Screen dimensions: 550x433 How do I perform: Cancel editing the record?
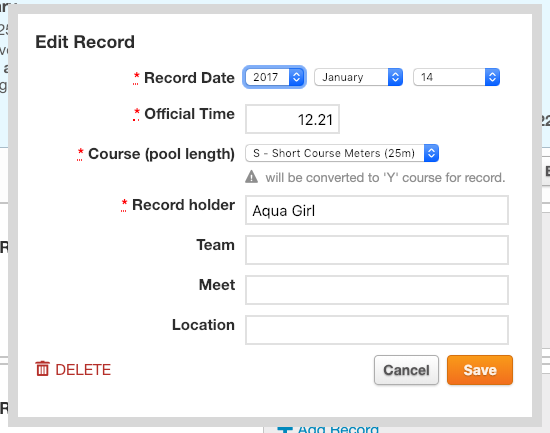click(x=406, y=370)
